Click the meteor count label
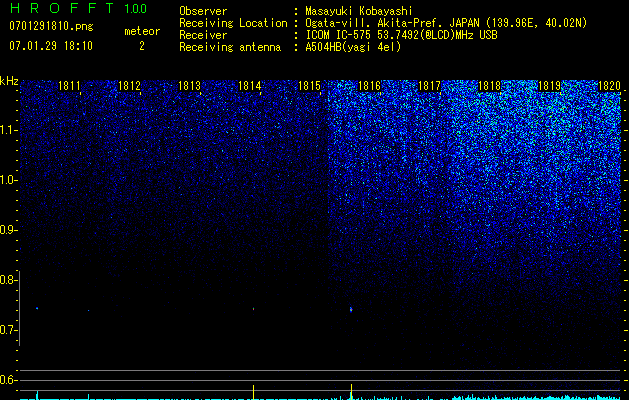629x400 pixels. (x=142, y=31)
